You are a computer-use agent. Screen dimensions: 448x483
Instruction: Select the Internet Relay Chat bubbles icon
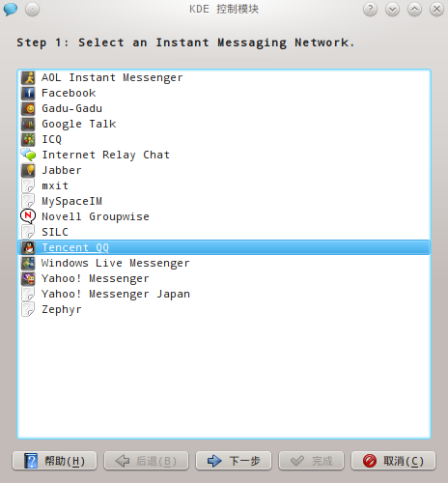point(28,155)
